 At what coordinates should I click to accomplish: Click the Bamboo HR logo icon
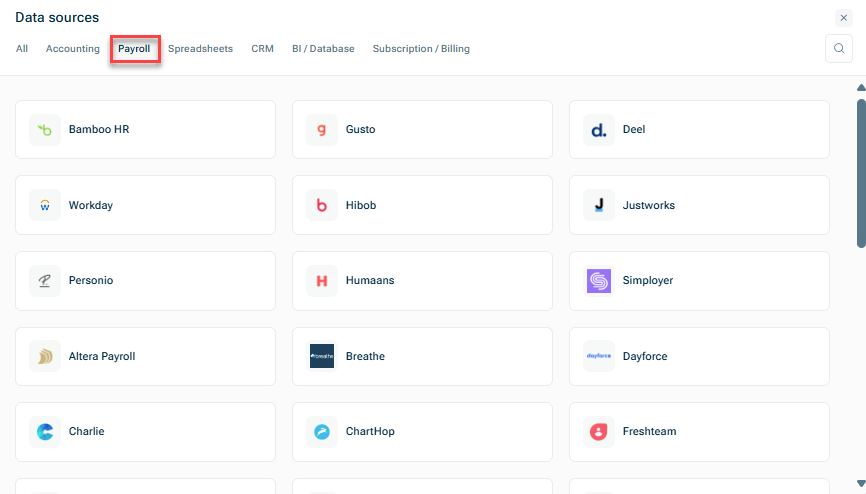(45, 130)
